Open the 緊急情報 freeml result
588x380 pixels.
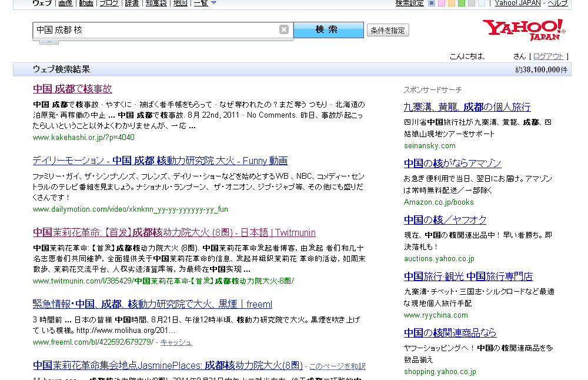tap(153, 304)
